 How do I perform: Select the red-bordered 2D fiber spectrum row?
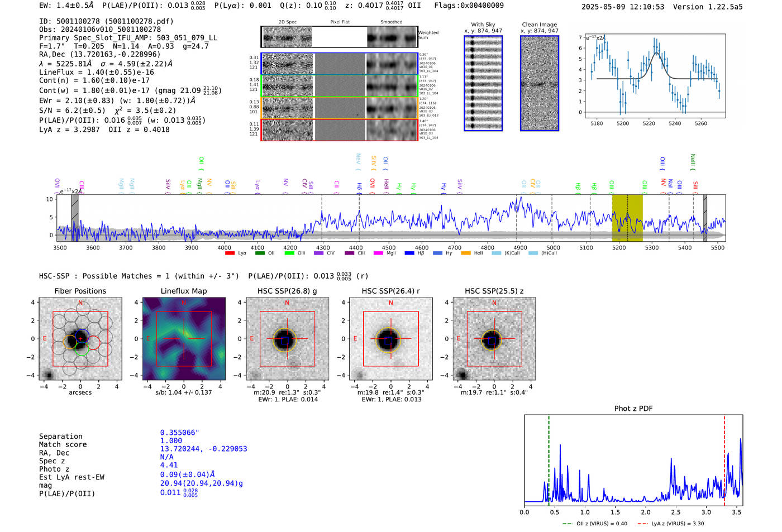click(339, 130)
